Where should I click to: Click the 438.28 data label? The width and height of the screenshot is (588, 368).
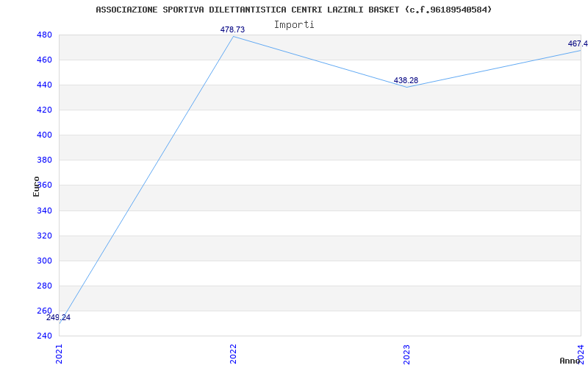406,80
